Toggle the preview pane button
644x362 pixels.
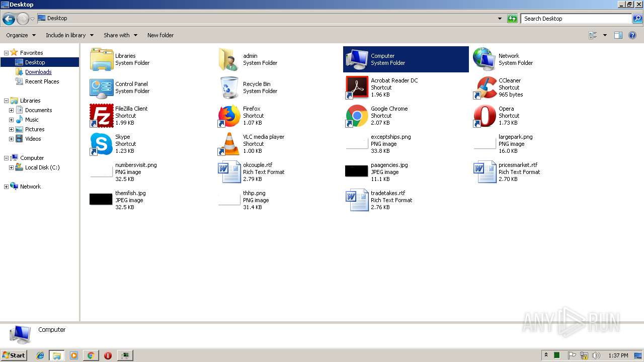pyautogui.click(x=618, y=35)
